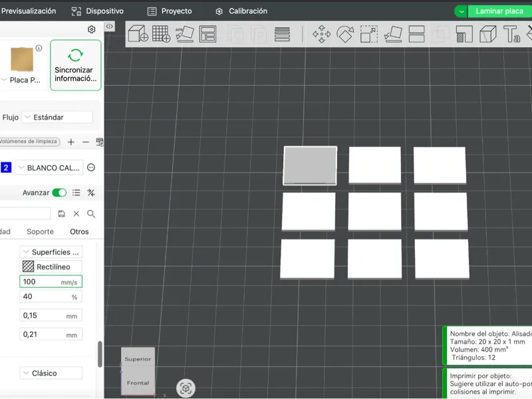Click the Volúmenes de limpieza button
This screenshot has height=399, width=532.
29,142
